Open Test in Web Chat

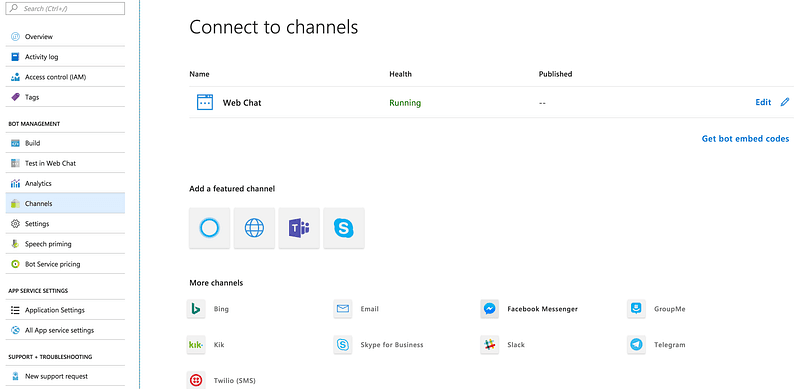point(65,163)
